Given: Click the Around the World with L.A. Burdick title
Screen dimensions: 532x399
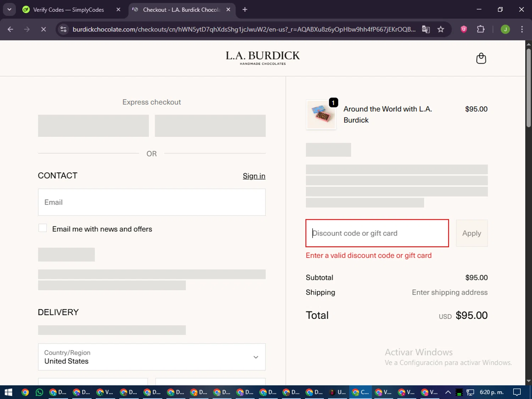Looking at the screenshot, I should point(388,115).
